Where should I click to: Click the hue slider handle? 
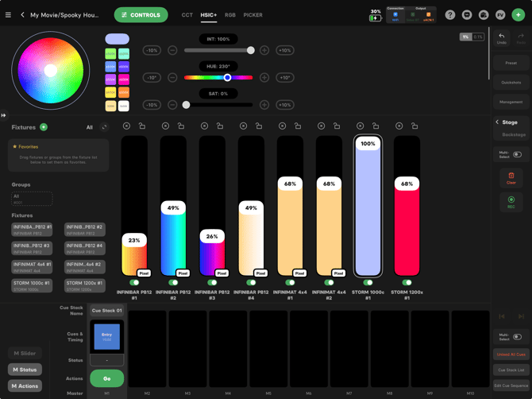(227, 78)
